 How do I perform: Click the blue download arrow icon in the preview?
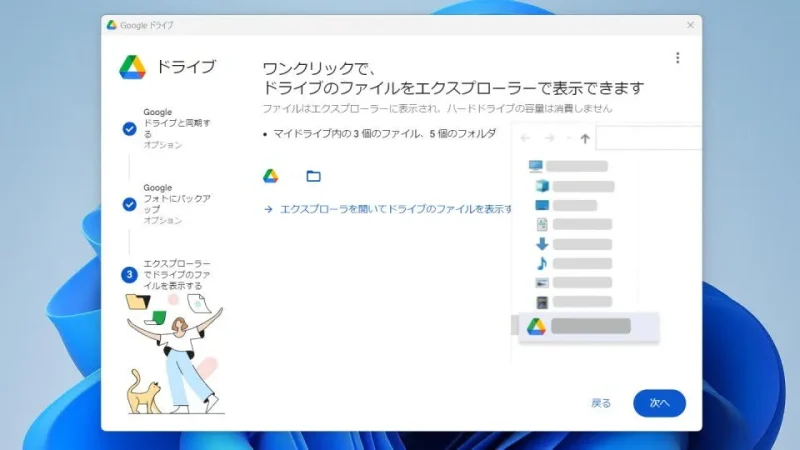tap(542, 244)
